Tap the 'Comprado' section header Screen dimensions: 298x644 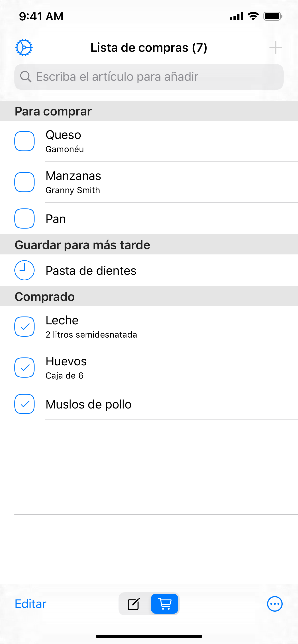(x=45, y=297)
